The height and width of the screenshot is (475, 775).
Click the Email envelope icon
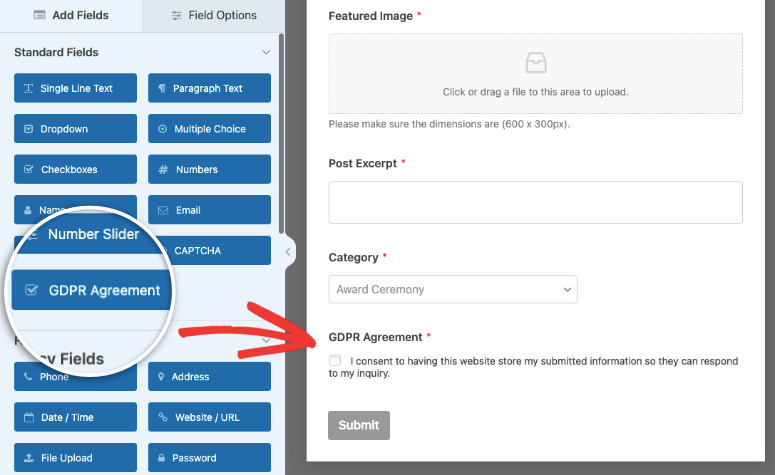click(163, 210)
